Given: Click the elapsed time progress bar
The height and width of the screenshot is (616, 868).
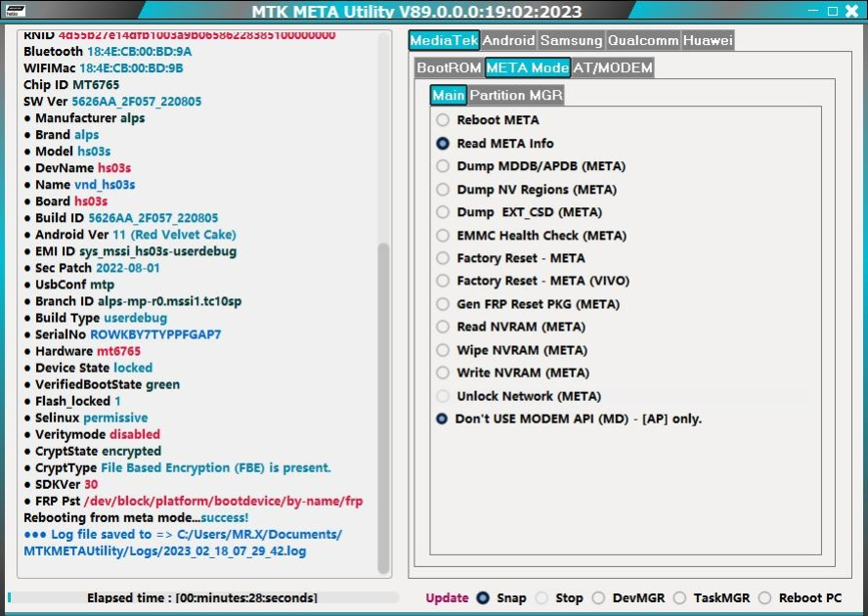Looking at the screenshot, I should (x=203, y=597).
